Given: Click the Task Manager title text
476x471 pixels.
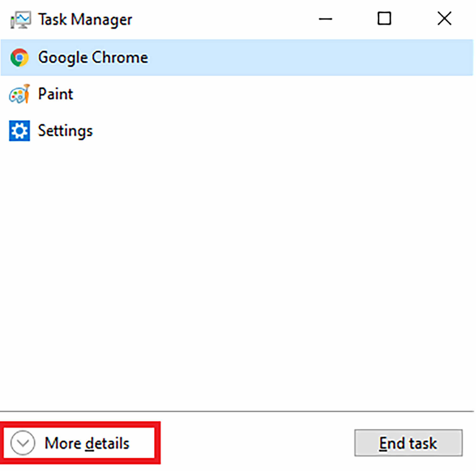Looking at the screenshot, I should [85, 20].
